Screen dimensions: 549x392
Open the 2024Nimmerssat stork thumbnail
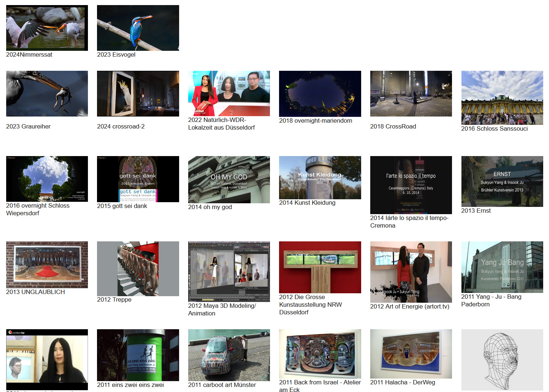click(x=47, y=28)
